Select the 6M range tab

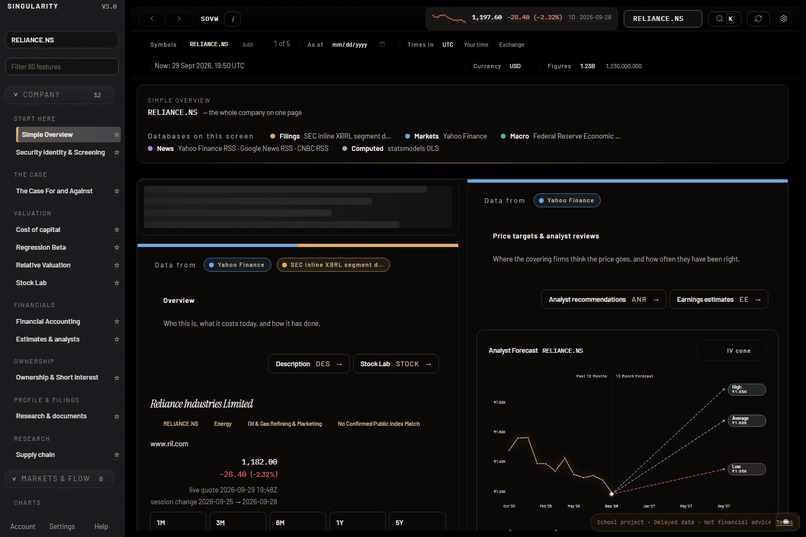tap(297, 522)
